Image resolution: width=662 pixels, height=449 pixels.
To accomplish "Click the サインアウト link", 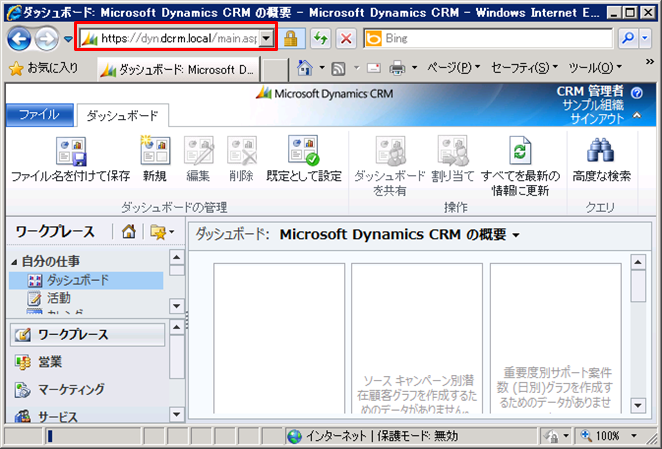I will point(597,120).
